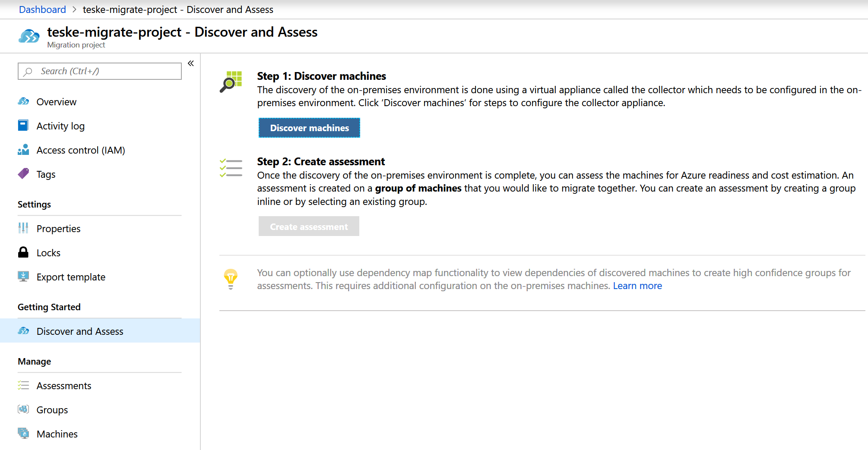
Task: Click the Groups icon in Manage section
Action: tap(23, 409)
